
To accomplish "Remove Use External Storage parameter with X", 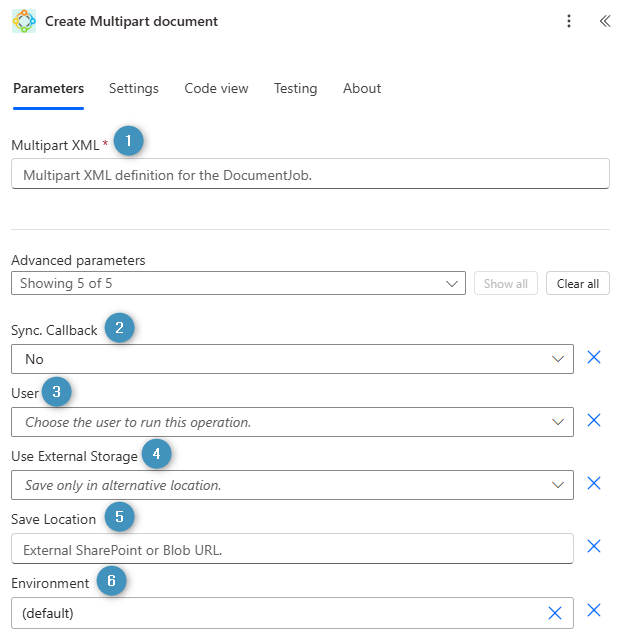I will tap(593, 484).
